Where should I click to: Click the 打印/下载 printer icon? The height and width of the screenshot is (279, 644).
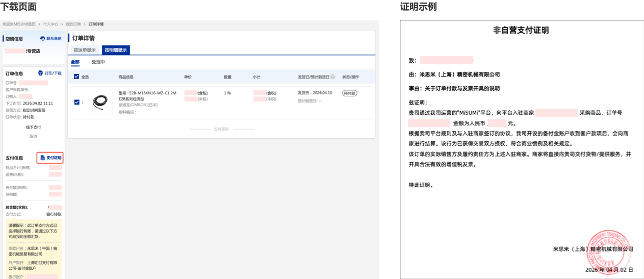coord(41,73)
